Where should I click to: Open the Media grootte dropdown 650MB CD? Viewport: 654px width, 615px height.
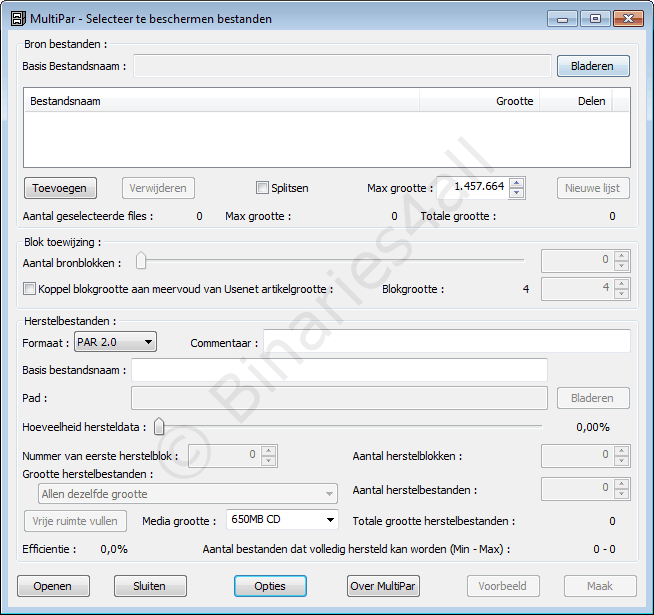point(282,520)
